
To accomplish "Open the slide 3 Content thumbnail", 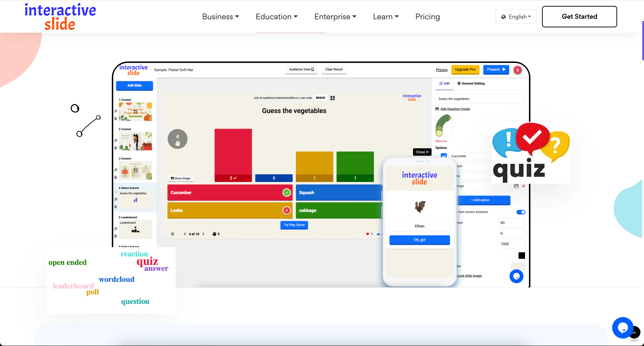I will click(x=135, y=171).
